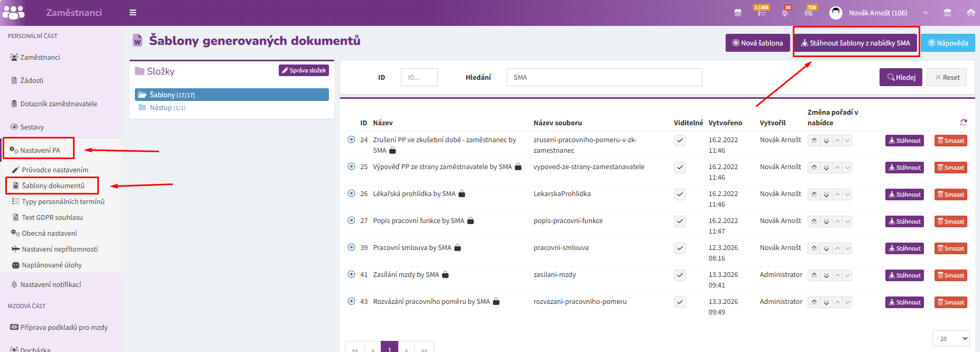Open the calendar icon in top bar
980x352 pixels.
tap(738, 13)
